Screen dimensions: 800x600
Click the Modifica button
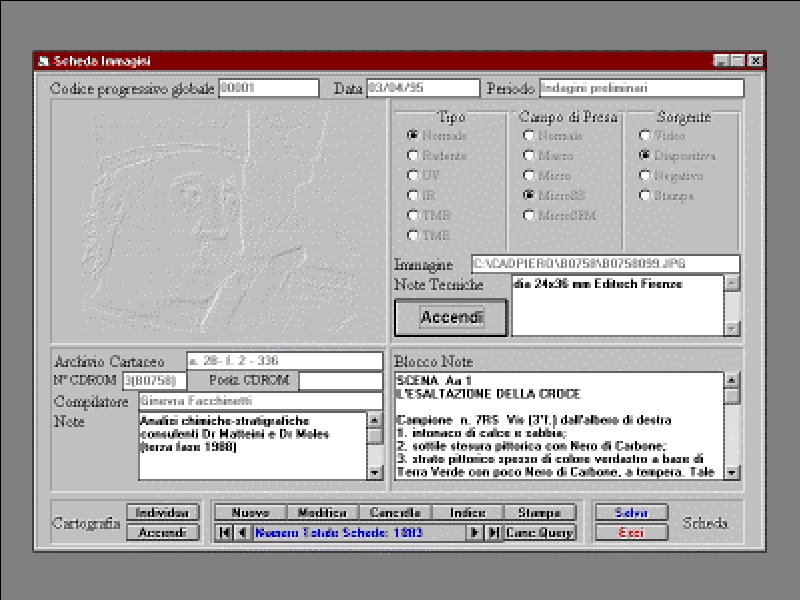coord(322,512)
